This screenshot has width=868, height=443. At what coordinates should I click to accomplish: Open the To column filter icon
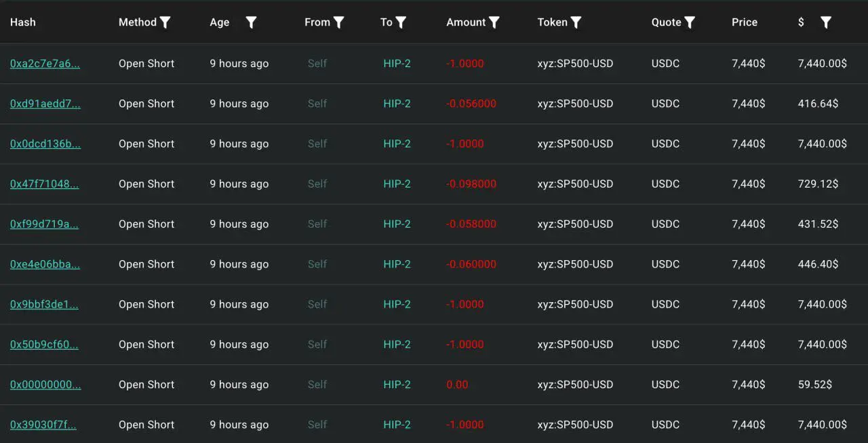point(401,22)
